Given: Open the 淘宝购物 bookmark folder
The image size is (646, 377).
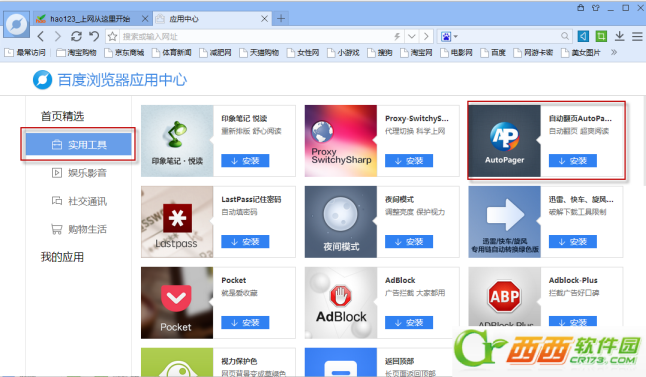Looking at the screenshot, I should (77, 53).
